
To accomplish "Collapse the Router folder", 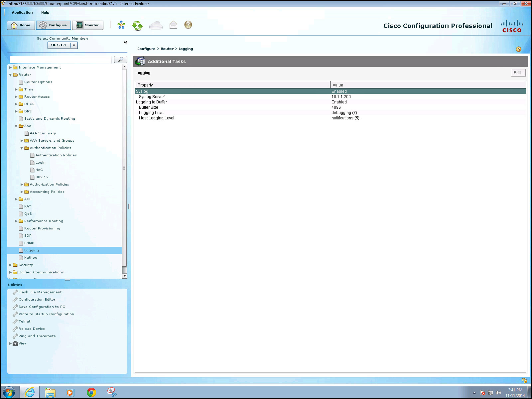I will point(10,75).
